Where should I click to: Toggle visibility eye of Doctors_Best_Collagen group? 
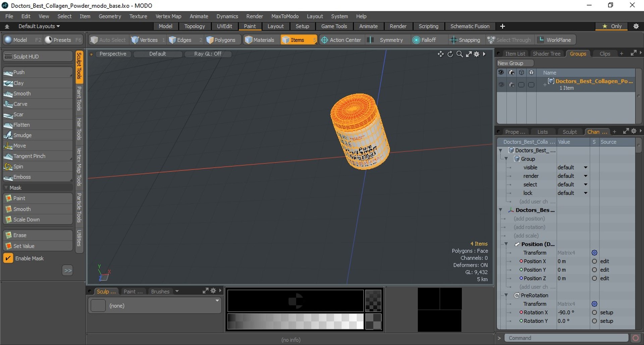pos(501,85)
